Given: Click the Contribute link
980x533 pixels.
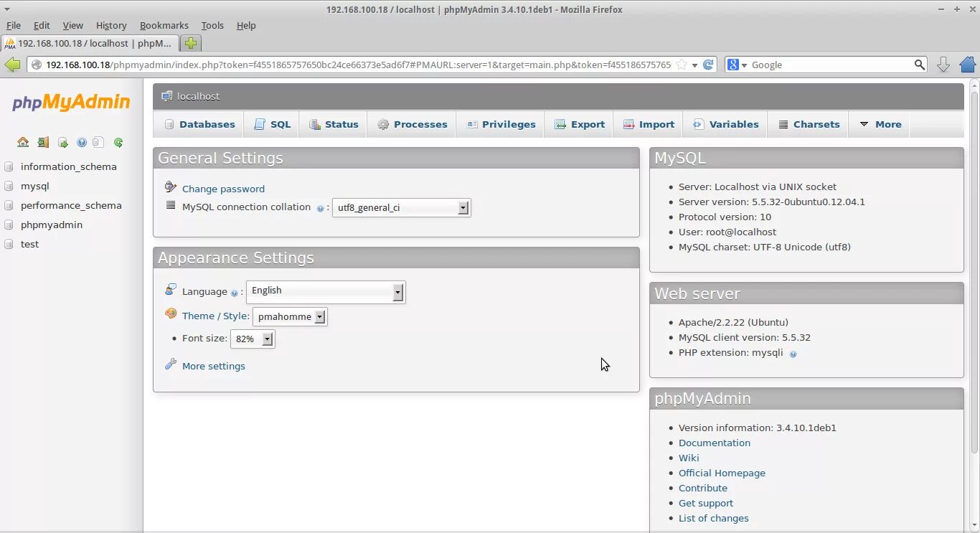Looking at the screenshot, I should [703, 488].
